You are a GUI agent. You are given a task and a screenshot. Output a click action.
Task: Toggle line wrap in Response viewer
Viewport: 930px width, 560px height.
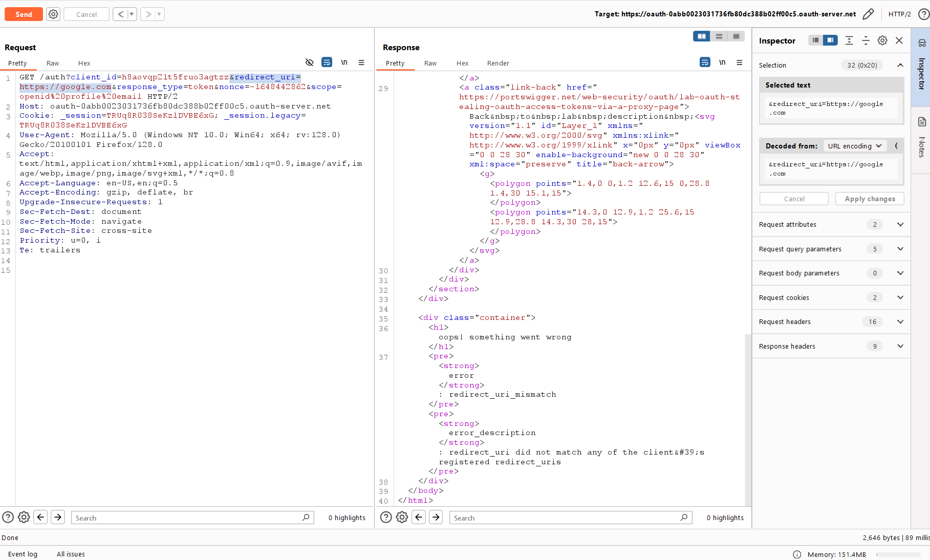[705, 62]
